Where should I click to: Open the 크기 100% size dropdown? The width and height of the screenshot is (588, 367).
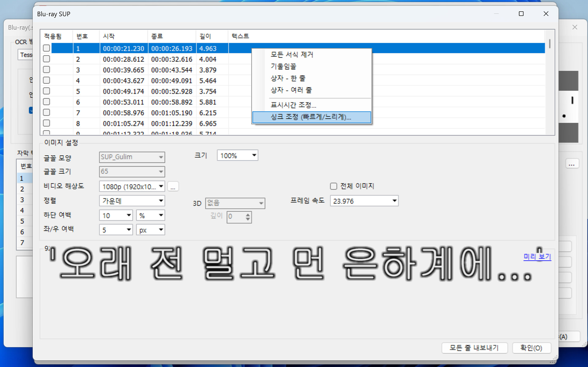pos(254,155)
